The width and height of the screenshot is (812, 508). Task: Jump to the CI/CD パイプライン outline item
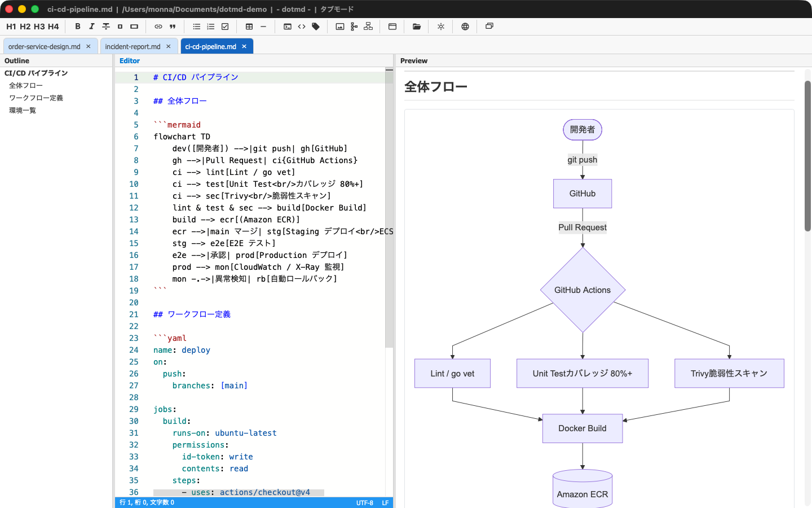pyautogui.click(x=36, y=73)
